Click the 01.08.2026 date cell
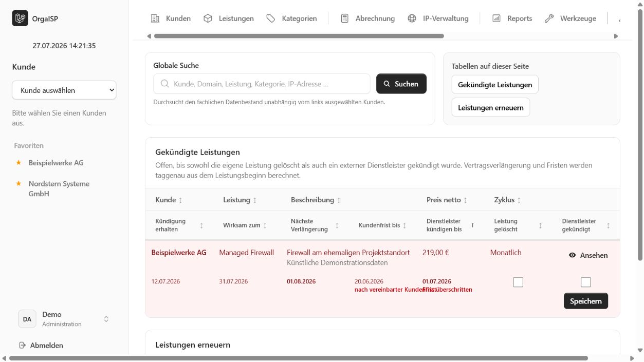The height and width of the screenshot is (362, 644). 301,281
